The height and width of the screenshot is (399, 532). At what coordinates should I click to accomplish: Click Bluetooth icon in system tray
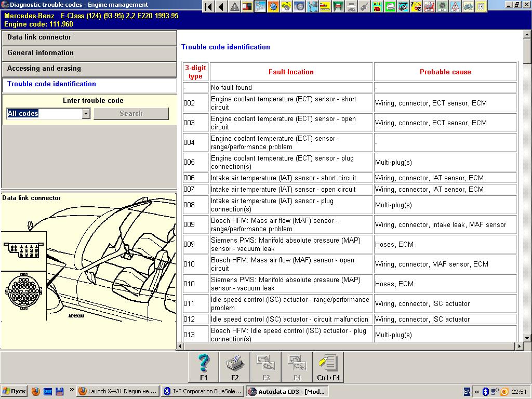[x=485, y=391]
